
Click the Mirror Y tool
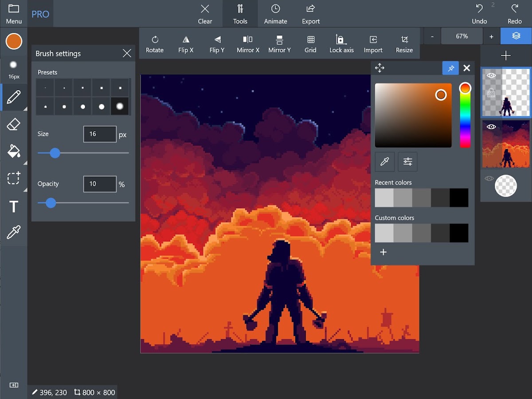coord(279,44)
